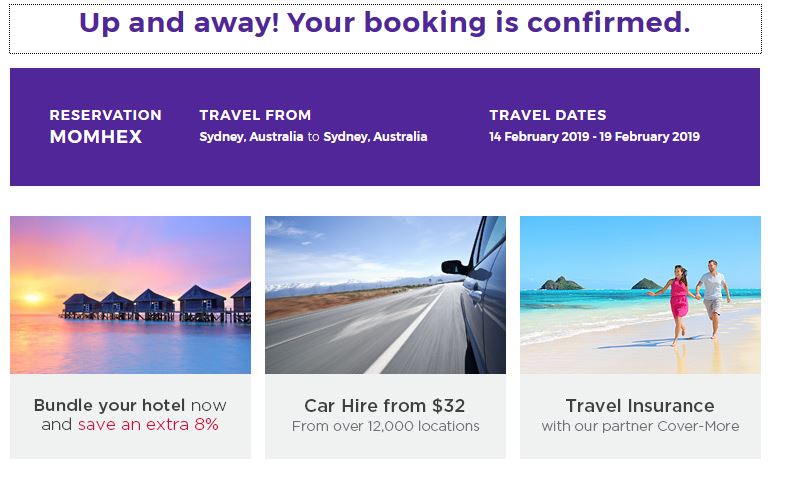The height and width of the screenshot is (485, 793).
Task: Click the hotel bundle sunset image
Action: click(x=130, y=295)
